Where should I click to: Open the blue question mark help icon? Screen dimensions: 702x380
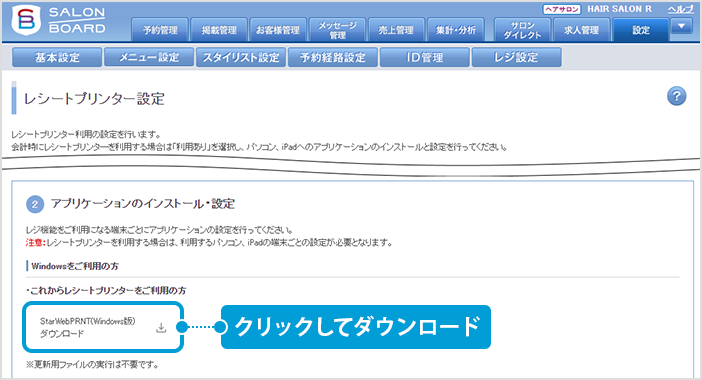[676, 96]
